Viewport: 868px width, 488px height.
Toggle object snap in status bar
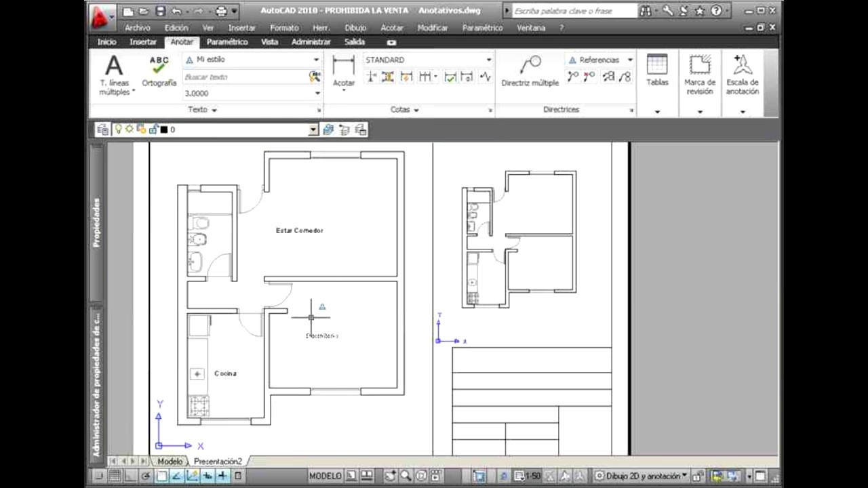coord(161,476)
